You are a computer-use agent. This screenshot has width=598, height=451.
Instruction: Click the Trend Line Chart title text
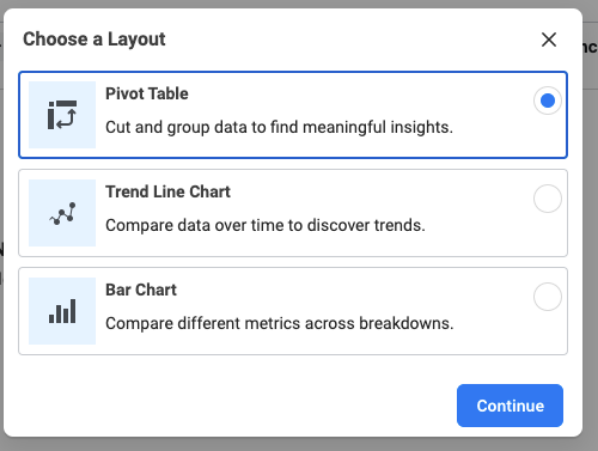(x=168, y=192)
